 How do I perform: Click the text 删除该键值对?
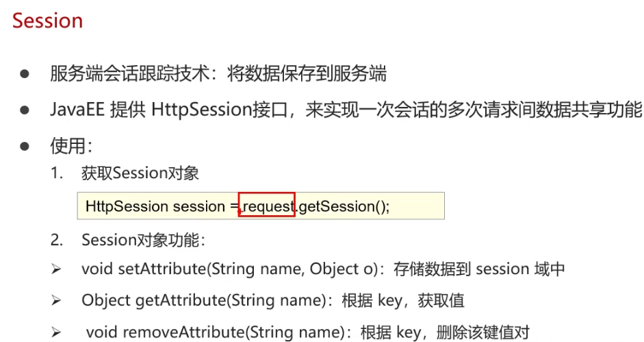pos(483,332)
